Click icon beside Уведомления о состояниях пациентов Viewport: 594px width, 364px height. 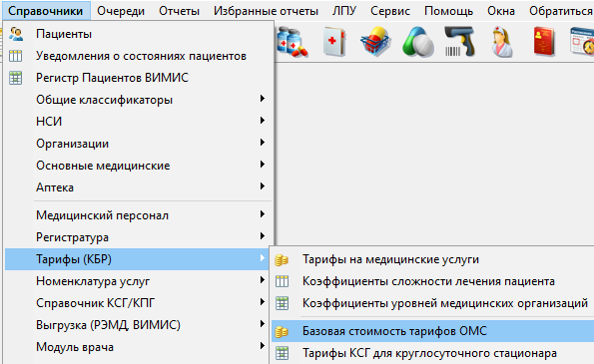(16, 56)
